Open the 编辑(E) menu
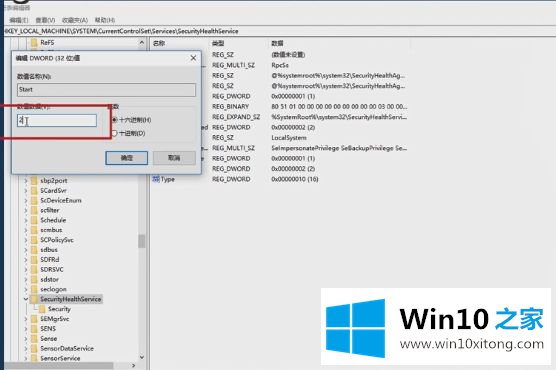The width and height of the screenshot is (556, 370). pos(18,20)
